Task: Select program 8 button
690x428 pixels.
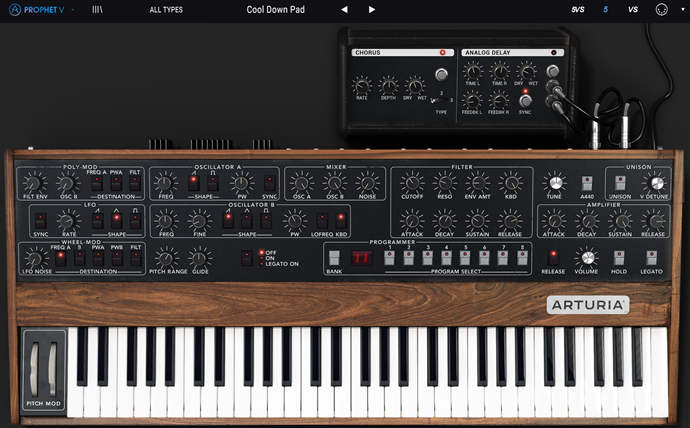Action: pyautogui.click(x=522, y=258)
